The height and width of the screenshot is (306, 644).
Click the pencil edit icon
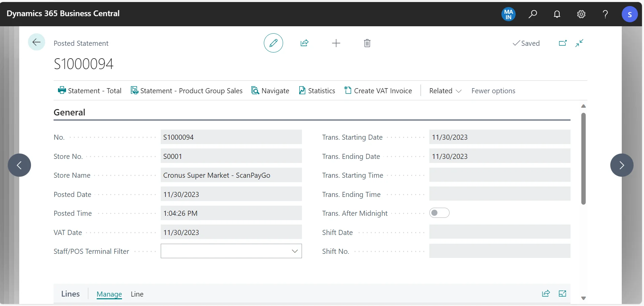pos(273,43)
